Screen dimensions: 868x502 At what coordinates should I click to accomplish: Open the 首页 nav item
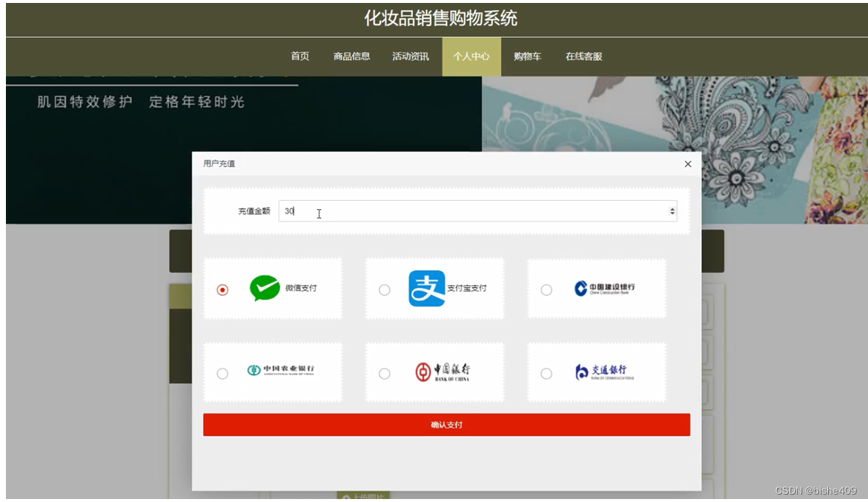click(x=300, y=56)
